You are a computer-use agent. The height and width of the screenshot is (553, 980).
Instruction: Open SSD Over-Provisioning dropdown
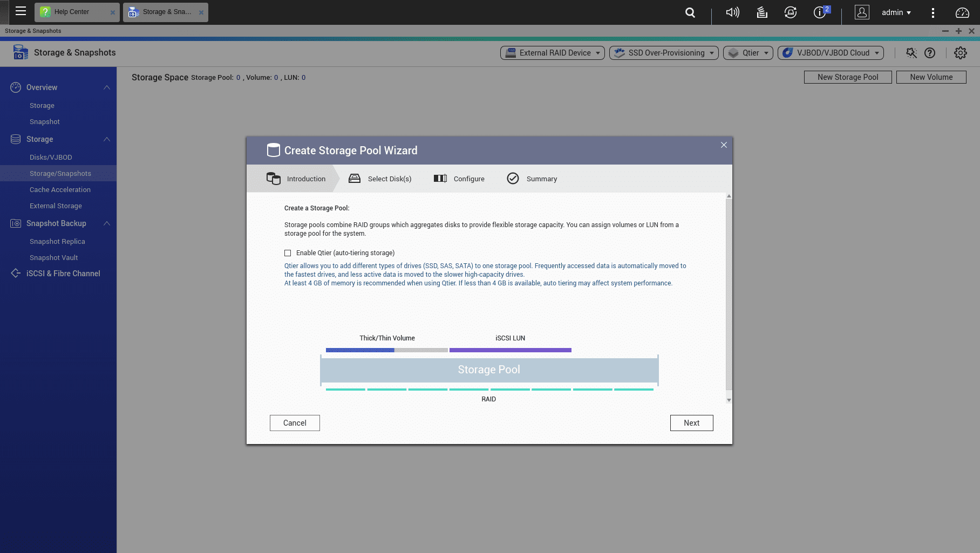tap(664, 53)
